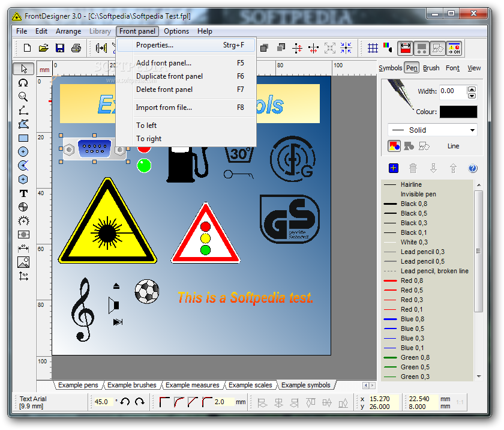Click the pen Width input field
The image size is (504, 430).
tap(453, 91)
